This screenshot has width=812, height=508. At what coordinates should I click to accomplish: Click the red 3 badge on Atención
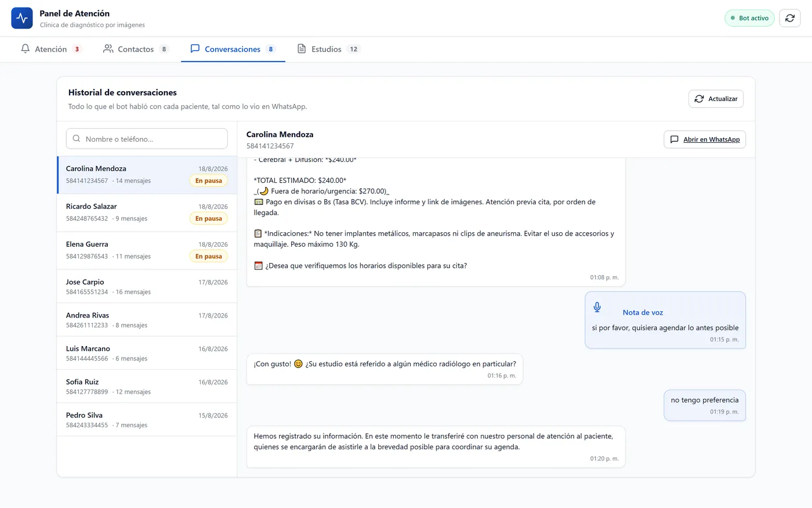[x=77, y=49]
